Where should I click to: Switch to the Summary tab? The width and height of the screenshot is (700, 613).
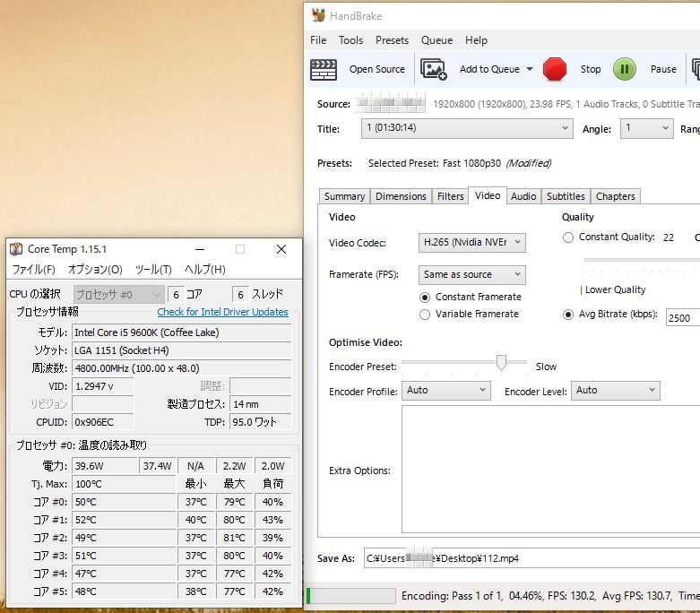point(344,196)
